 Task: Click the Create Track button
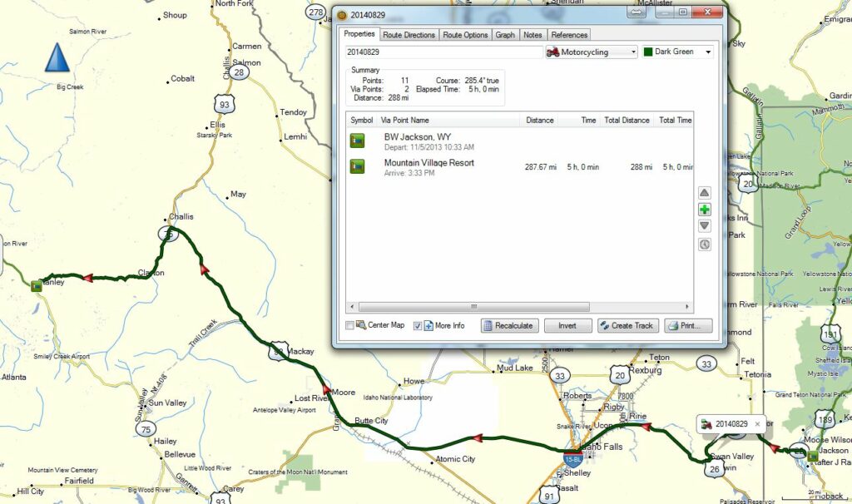(627, 326)
